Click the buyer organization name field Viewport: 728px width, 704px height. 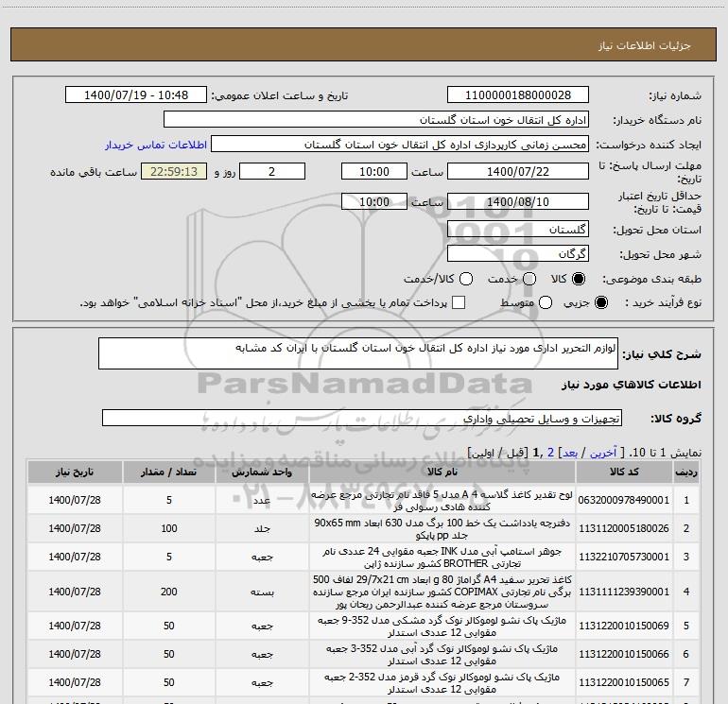point(376,120)
